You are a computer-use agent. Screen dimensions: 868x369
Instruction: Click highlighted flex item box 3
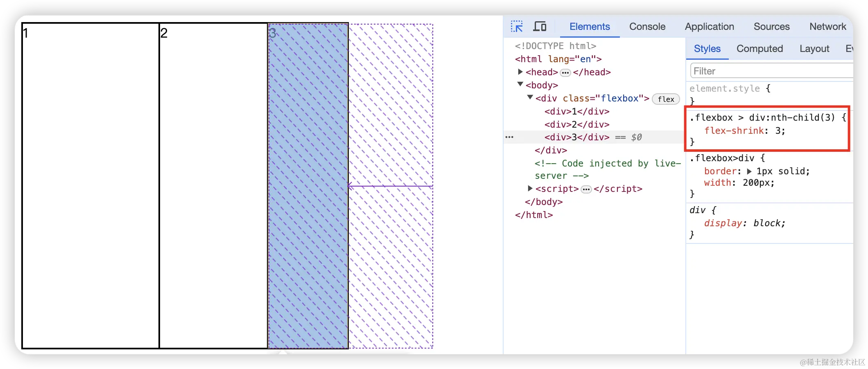308,186
